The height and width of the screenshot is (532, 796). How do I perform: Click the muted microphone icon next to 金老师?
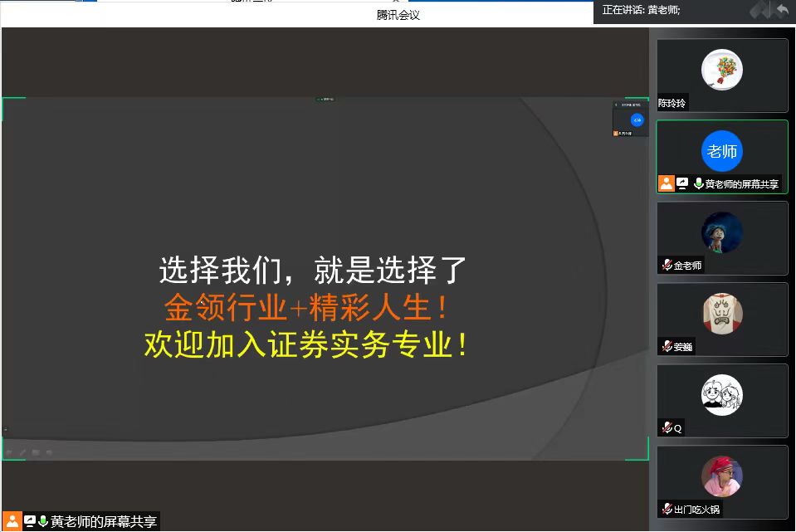click(x=667, y=266)
